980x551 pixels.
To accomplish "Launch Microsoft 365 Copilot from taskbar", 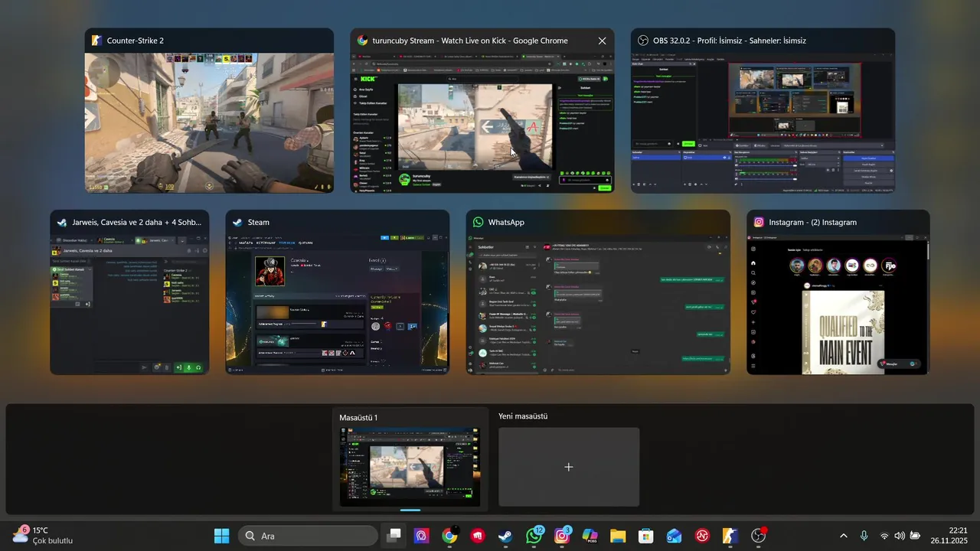I will [590, 536].
